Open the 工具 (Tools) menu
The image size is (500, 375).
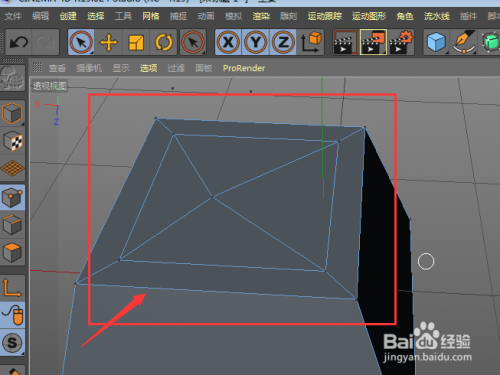pyautogui.click(x=123, y=16)
